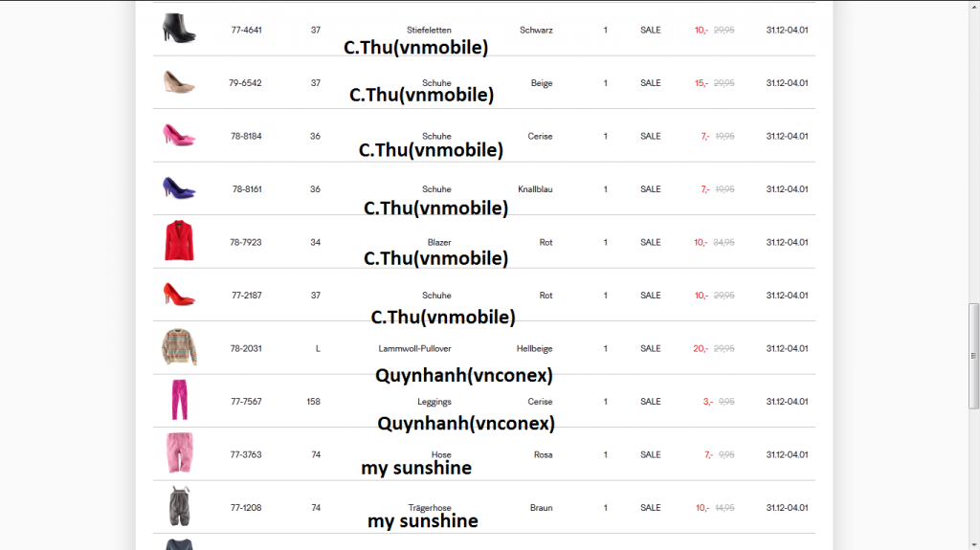Open the Lammwoll-Pullover product link

414,349
